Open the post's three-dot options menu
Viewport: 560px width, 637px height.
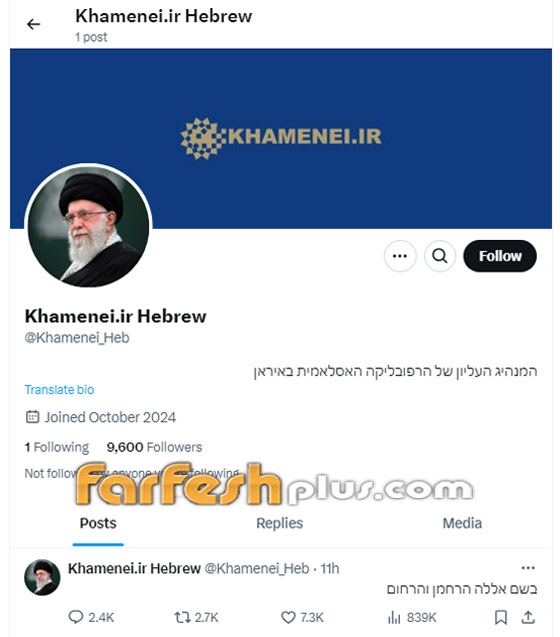pos(528,568)
